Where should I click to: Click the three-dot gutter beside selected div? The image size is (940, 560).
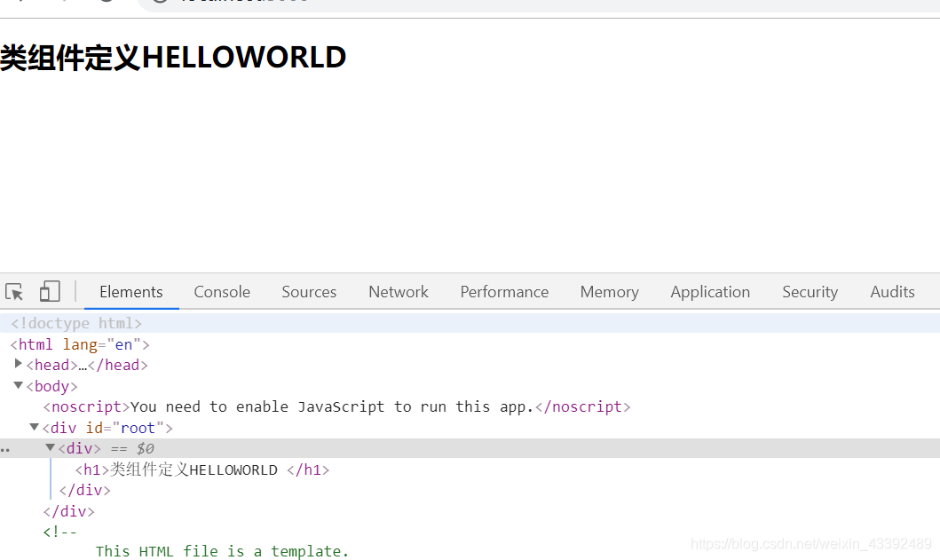click(4, 449)
